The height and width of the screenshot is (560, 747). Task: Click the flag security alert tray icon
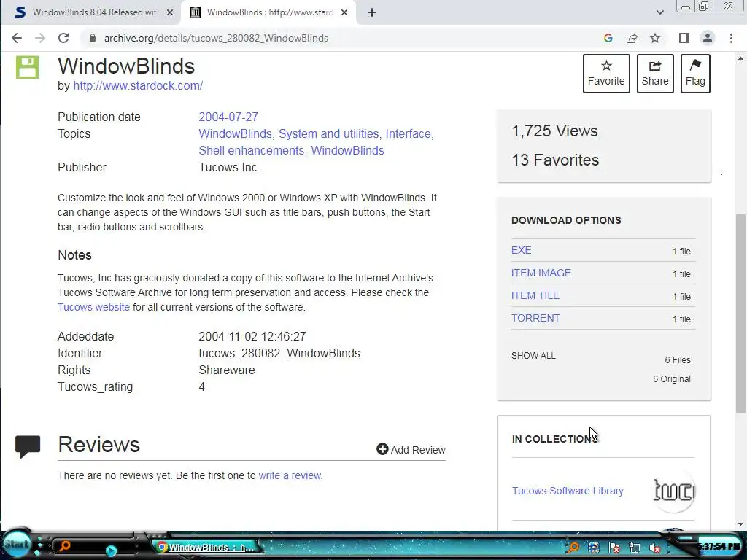click(x=614, y=548)
